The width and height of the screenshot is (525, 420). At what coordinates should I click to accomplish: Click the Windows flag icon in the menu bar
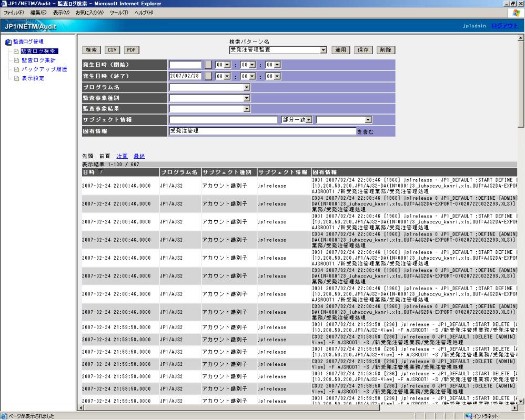517,13
